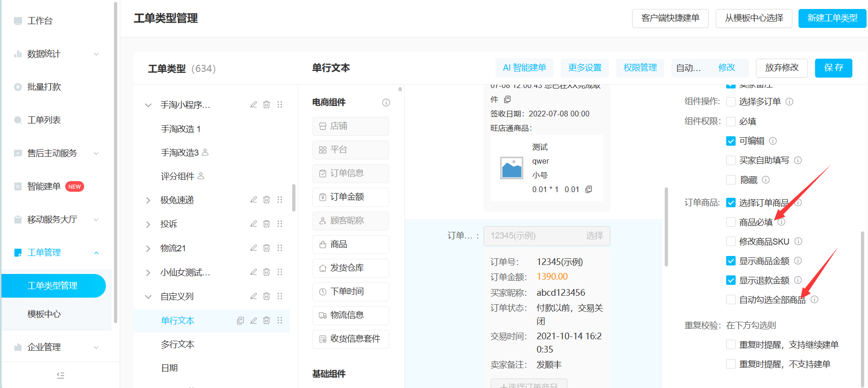Click the 修改 link beside 自动
Screen dimensions: 868x388
[727, 68]
